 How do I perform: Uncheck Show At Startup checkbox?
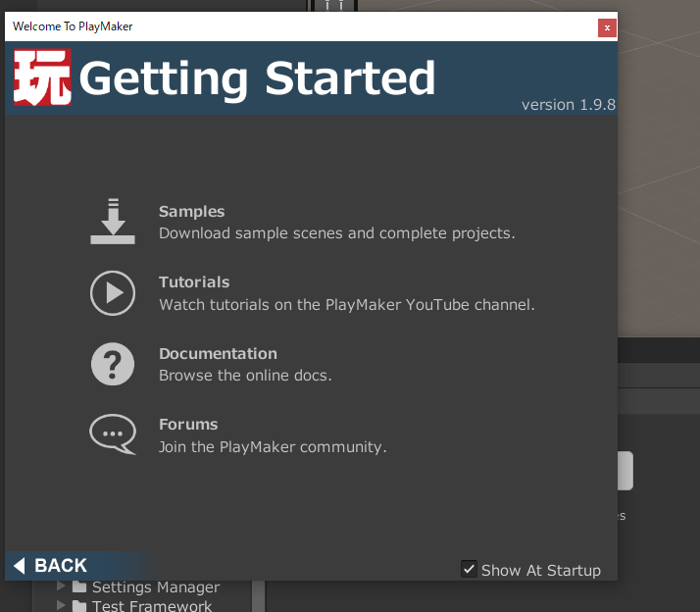(x=469, y=569)
